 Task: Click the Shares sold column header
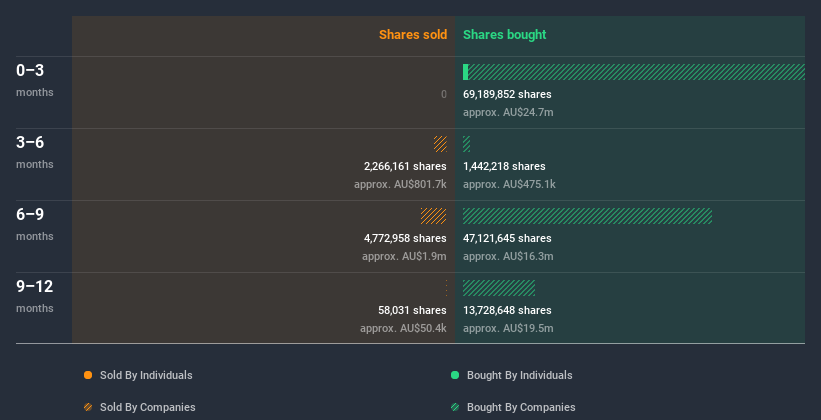(x=413, y=35)
